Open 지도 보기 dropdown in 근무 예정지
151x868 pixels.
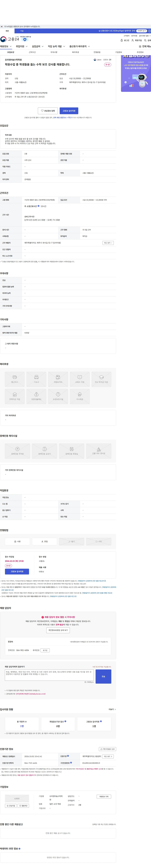108,243
